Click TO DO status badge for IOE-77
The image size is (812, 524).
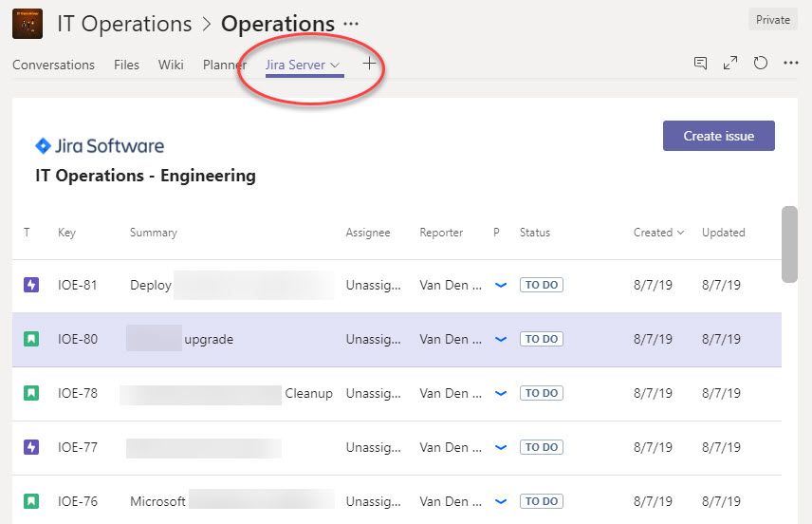[x=542, y=447]
